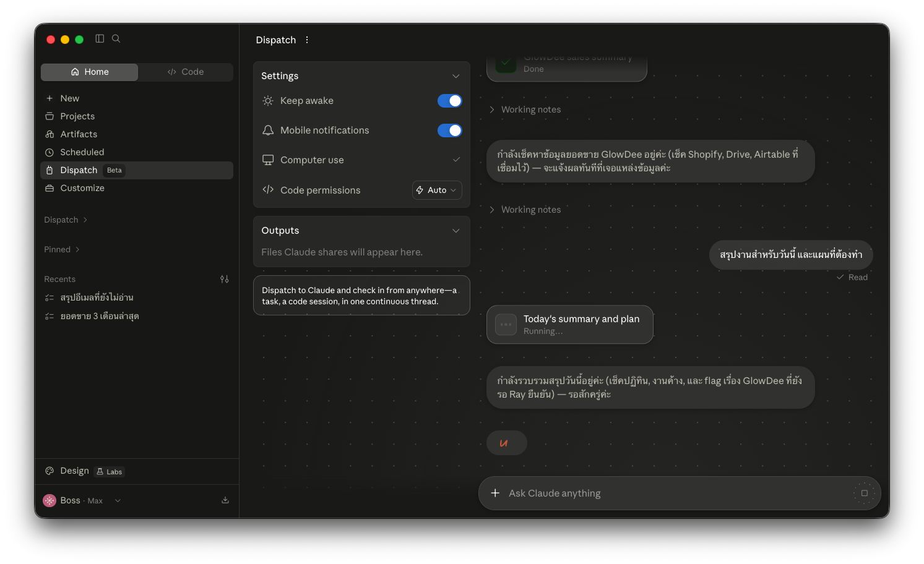Image resolution: width=924 pixels, height=564 pixels.
Task: Click the Computer use monitor icon
Action: click(268, 160)
